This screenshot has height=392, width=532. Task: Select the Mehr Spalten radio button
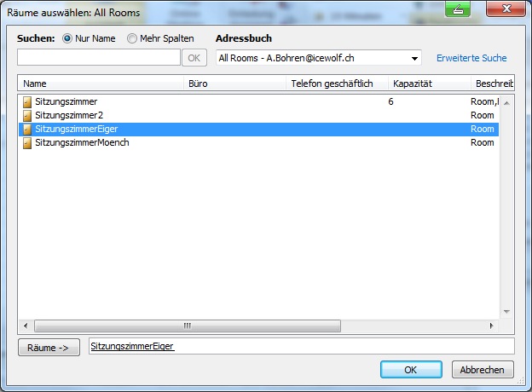click(131, 38)
